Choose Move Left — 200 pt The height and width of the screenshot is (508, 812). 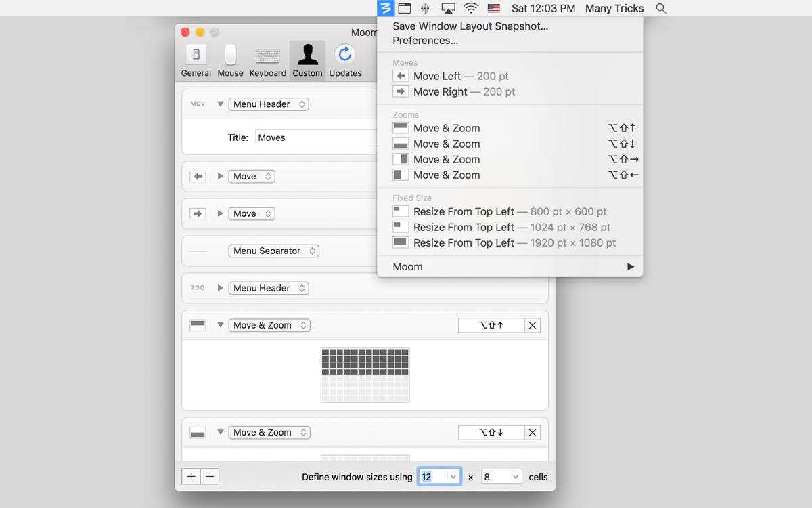click(x=510, y=76)
